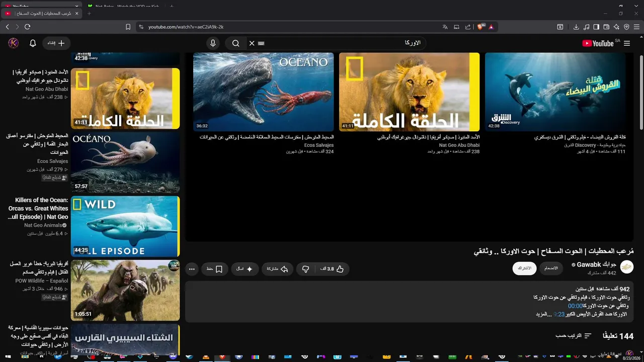Image resolution: width=644 pixels, height=362 pixels.
Task: Open a new browser tab
Action: tap(89, 14)
